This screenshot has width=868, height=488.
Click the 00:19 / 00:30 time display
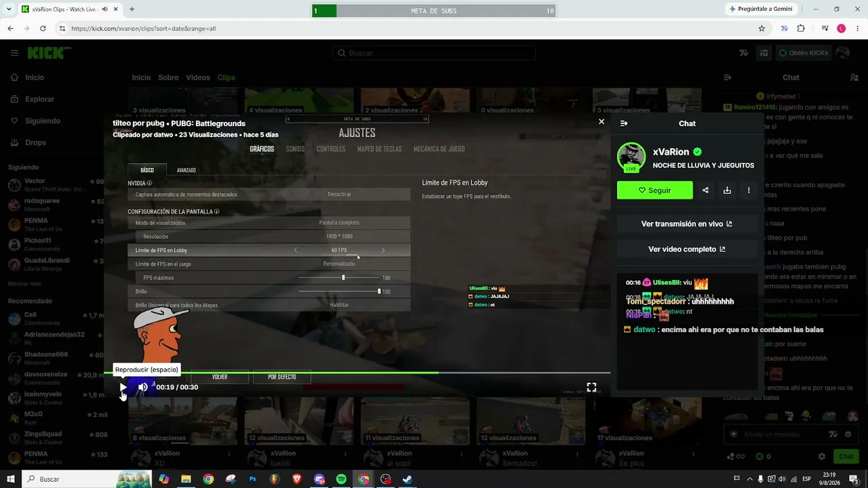(x=177, y=387)
